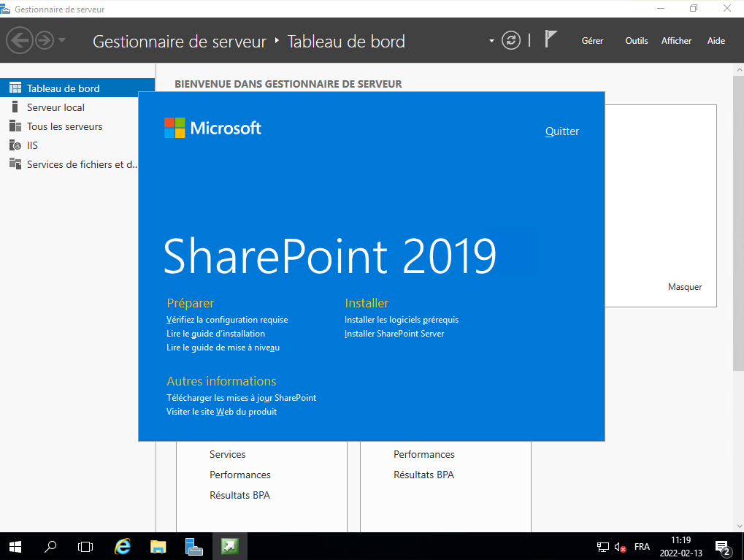Open taskbar search

pyautogui.click(x=50, y=547)
